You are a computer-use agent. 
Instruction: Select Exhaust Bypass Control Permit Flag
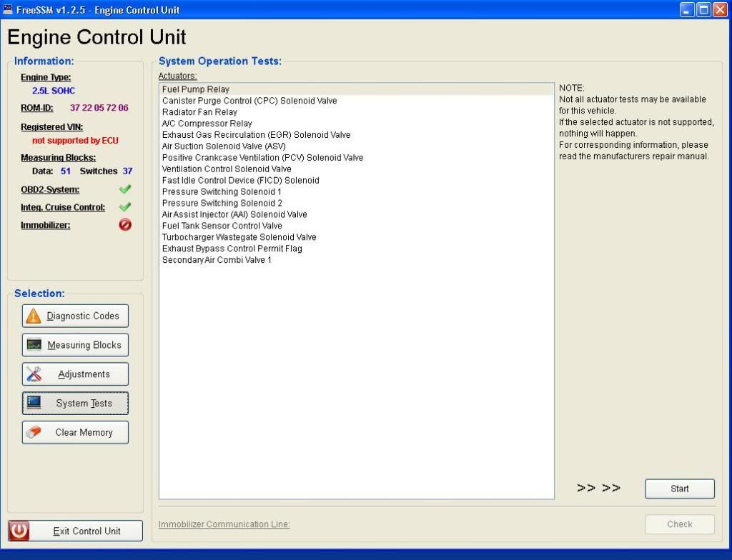click(357, 249)
